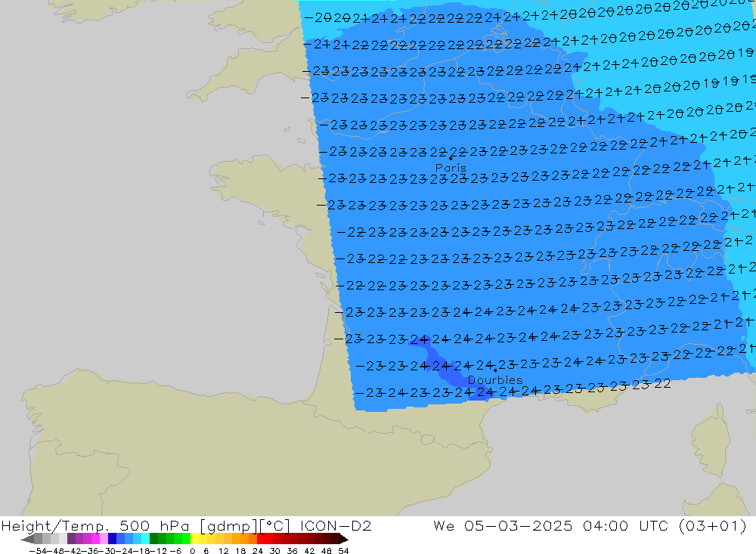
Task: Click the '(03+01)' forecast run text
Action: coord(712,525)
